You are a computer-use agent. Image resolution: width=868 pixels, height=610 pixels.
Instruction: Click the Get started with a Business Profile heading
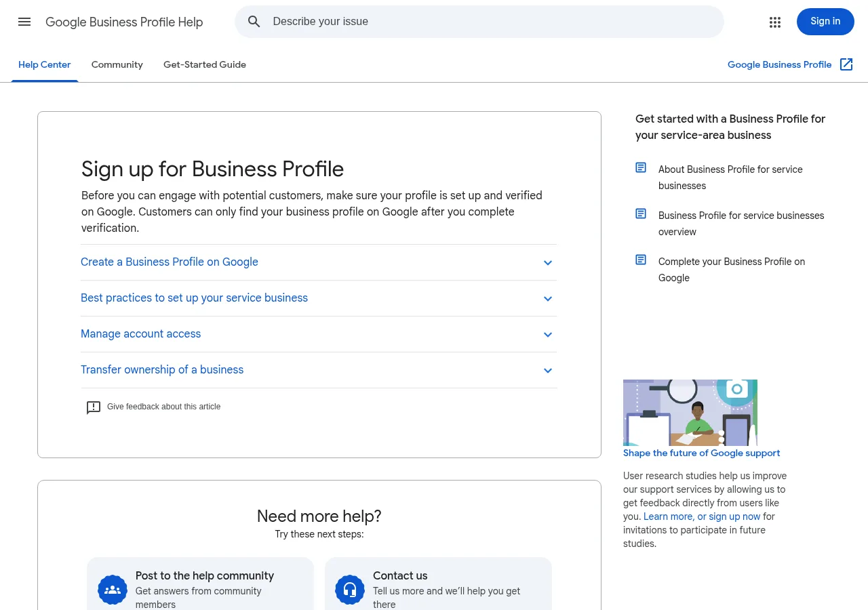730,127
